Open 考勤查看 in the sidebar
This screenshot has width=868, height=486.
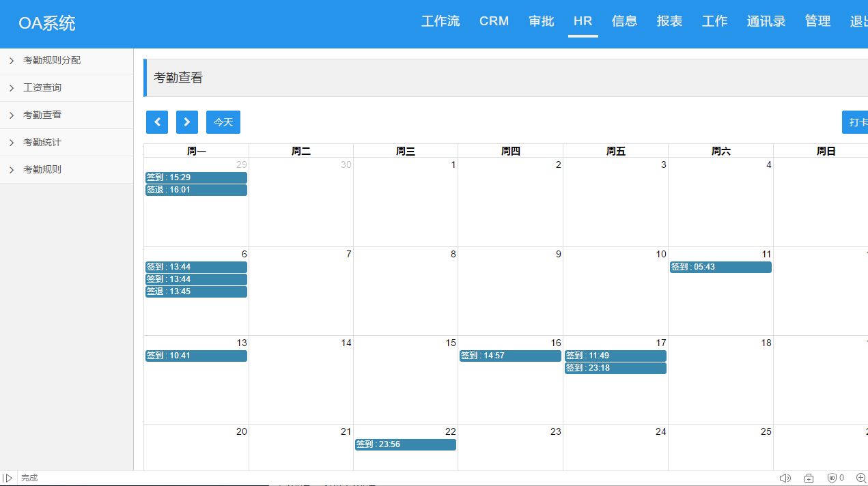(x=42, y=115)
